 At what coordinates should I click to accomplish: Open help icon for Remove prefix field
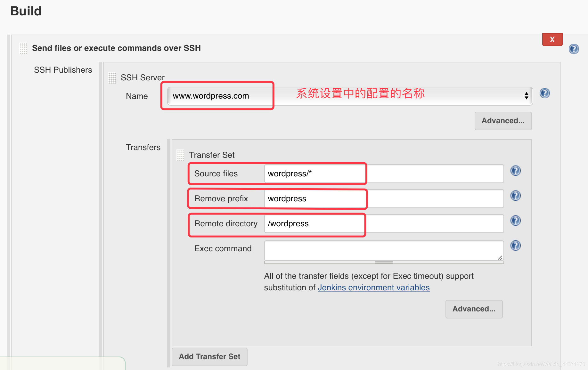[x=515, y=196]
